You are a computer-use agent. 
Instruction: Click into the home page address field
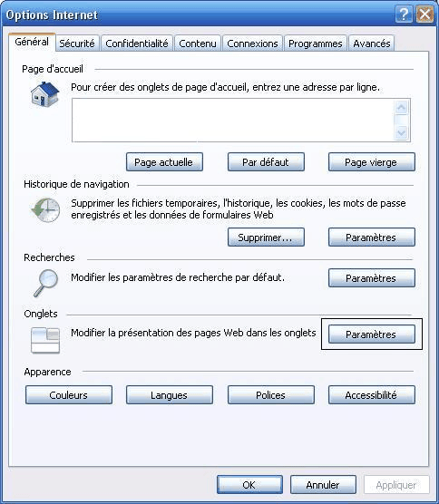click(233, 121)
